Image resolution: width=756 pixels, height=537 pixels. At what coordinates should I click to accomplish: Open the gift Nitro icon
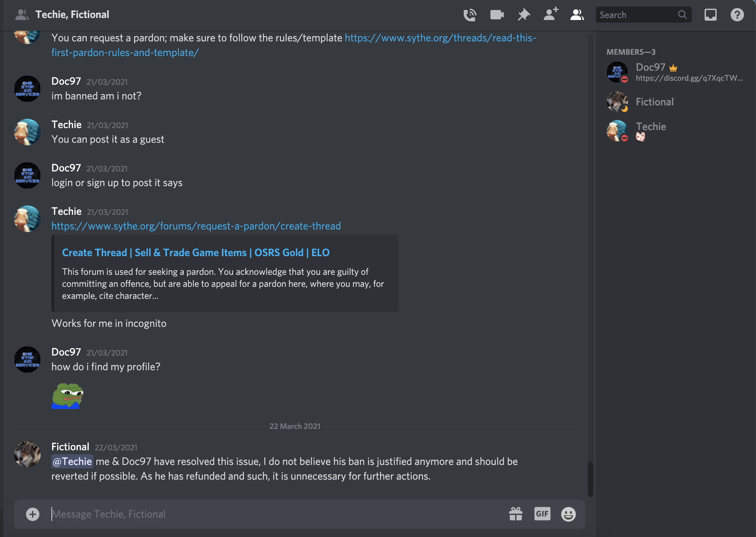(516, 514)
